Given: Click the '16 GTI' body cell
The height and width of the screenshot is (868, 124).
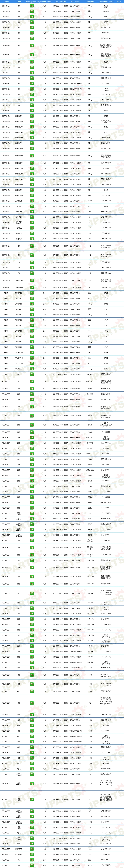Looking at the screenshot, I should point(90,206).
